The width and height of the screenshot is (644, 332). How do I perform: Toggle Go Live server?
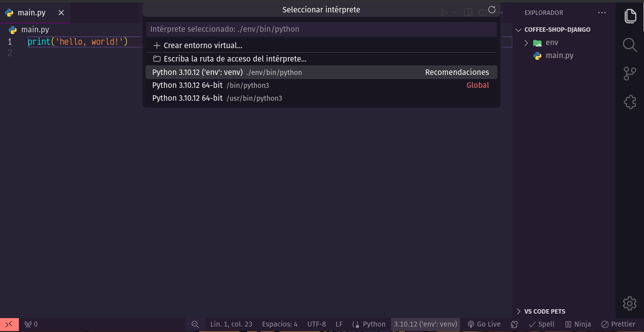pos(484,324)
